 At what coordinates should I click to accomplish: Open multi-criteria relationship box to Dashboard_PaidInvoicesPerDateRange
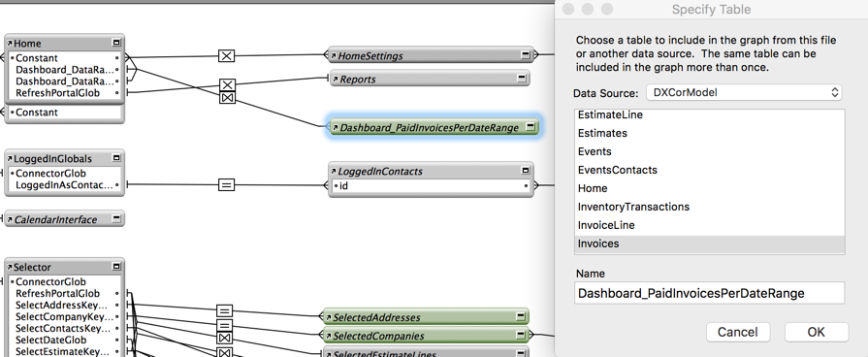(228, 98)
